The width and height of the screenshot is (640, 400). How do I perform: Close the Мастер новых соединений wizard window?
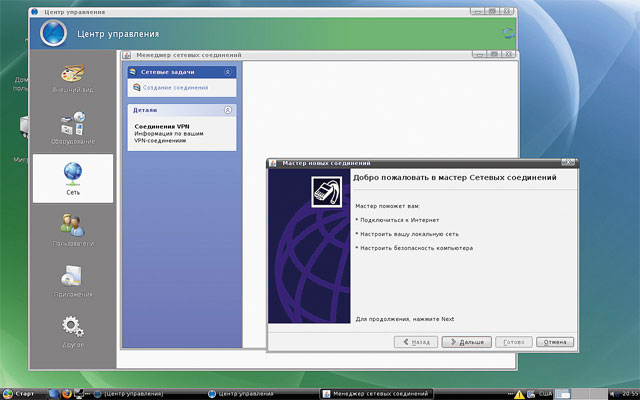[568, 162]
